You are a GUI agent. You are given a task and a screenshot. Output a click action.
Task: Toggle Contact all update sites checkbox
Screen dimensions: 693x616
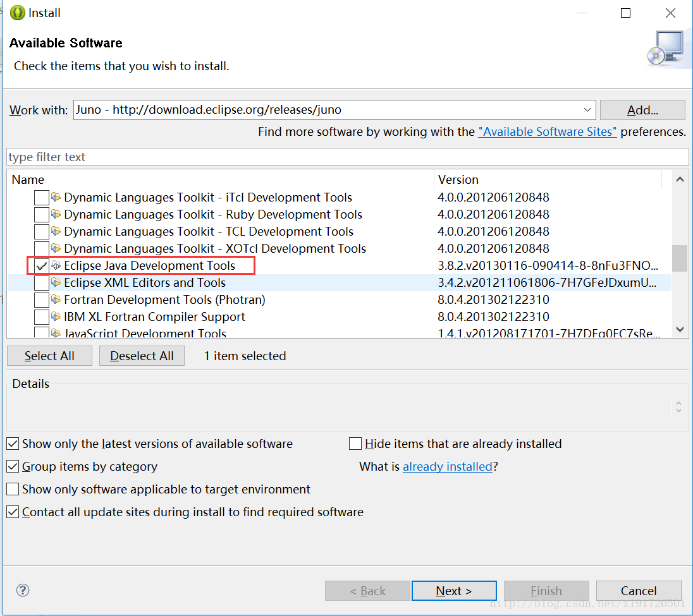[x=13, y=512]
